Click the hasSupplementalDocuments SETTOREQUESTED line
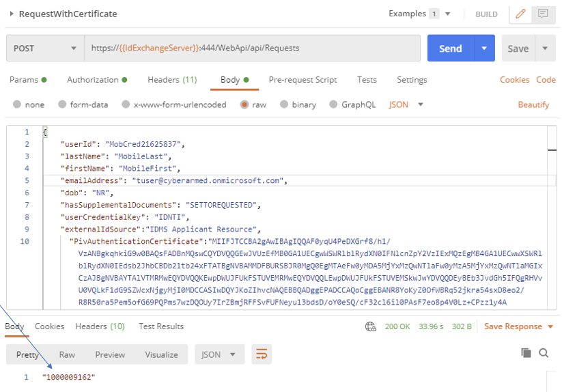Screen dimensions: 562x392 click(160, 205)
